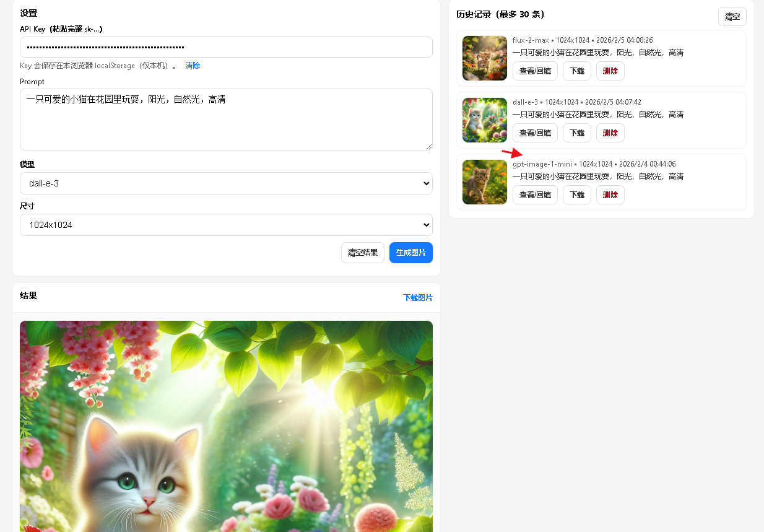Click 查看/回填 for flux-2-max record
Viewport: 764px width, 532px height.
[x=535, y=71]
